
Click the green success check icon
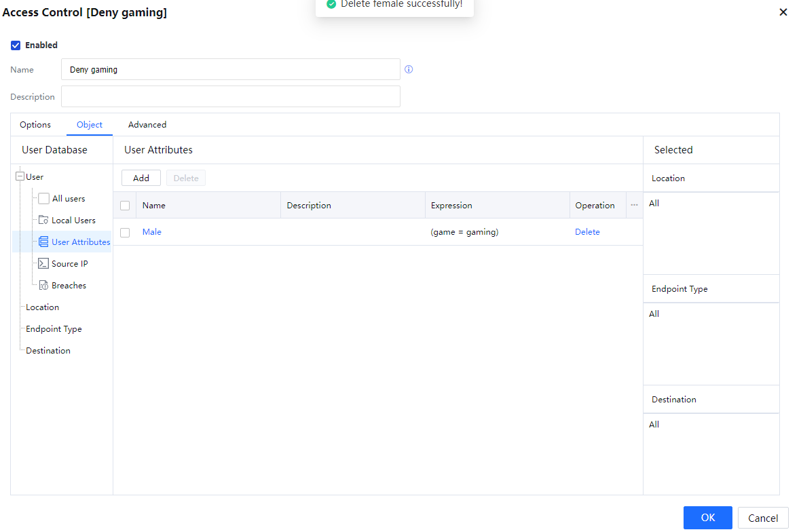(x=331, y=4)
